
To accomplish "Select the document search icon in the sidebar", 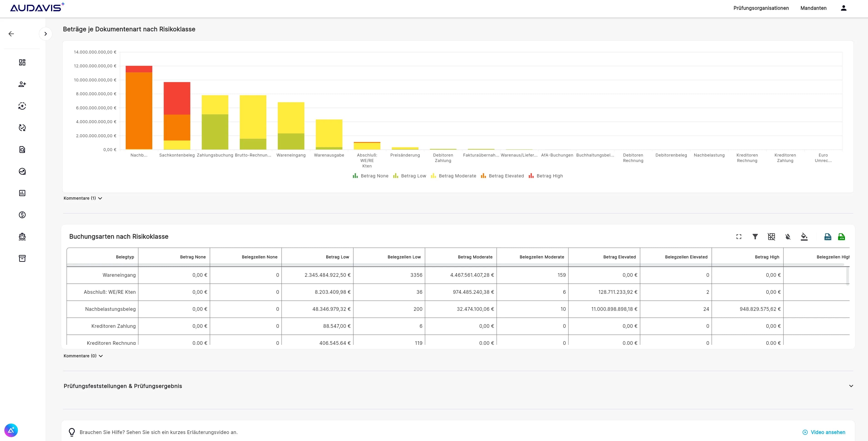I will pos(22,149).
